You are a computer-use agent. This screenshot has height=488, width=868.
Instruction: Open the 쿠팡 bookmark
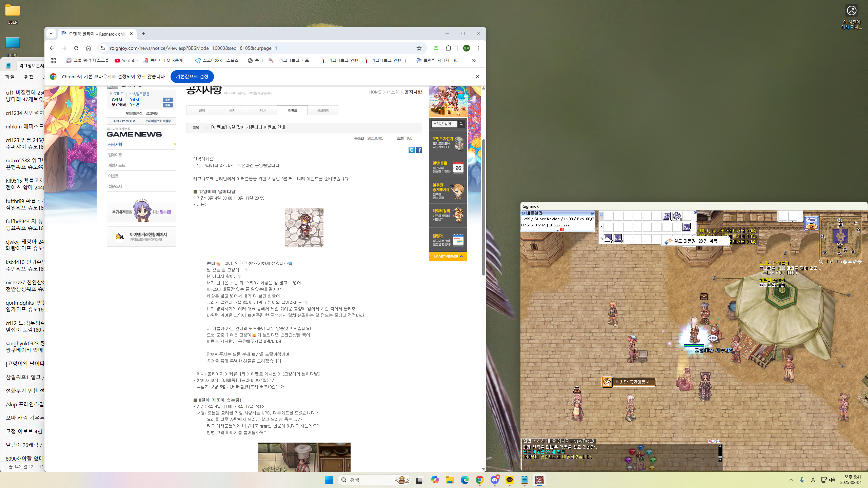255,60
